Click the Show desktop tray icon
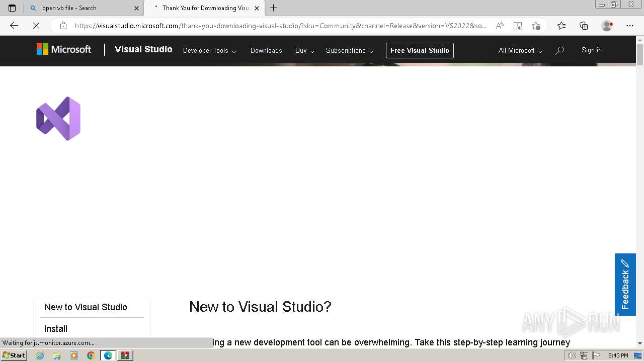Viewport: 644px width, 362px height. [x=638, y=355]
